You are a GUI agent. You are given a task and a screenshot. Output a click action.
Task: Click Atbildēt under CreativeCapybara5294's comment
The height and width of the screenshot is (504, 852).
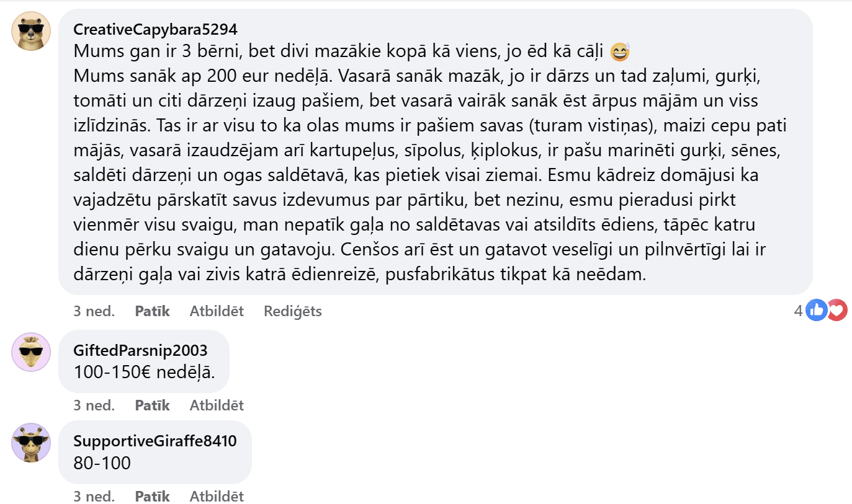pyautogui.click(x=217, y=311)
